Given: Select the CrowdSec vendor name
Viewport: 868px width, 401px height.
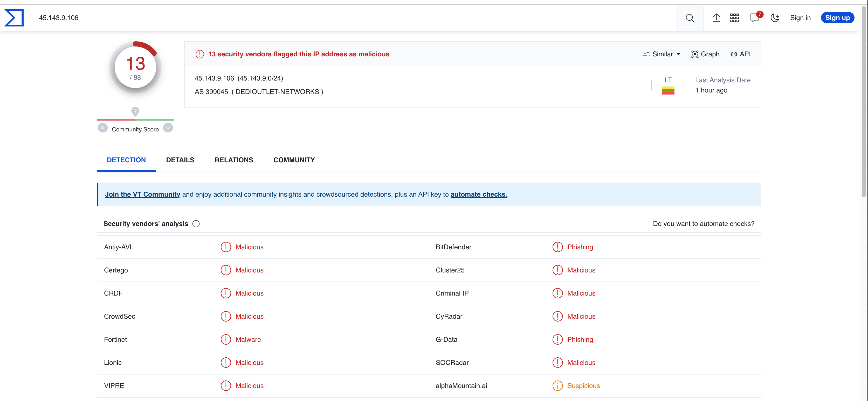Looking at the screenshot, I should coord(119,316).
